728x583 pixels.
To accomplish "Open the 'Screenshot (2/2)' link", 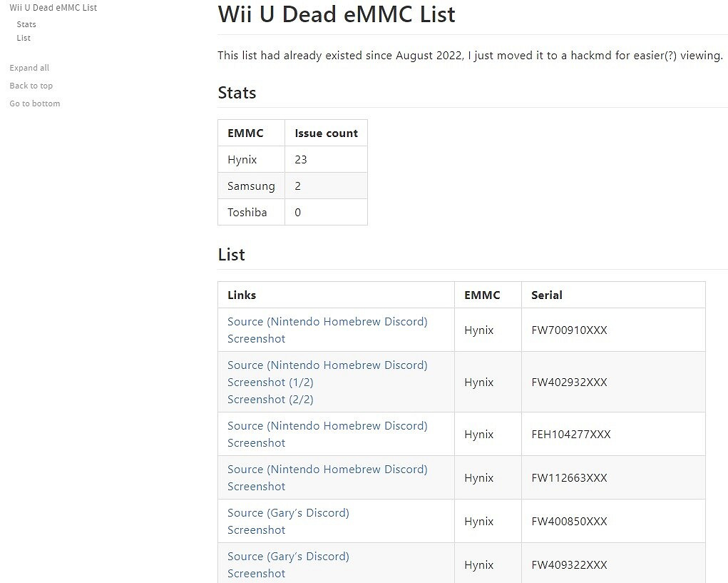I will point(270,399).
